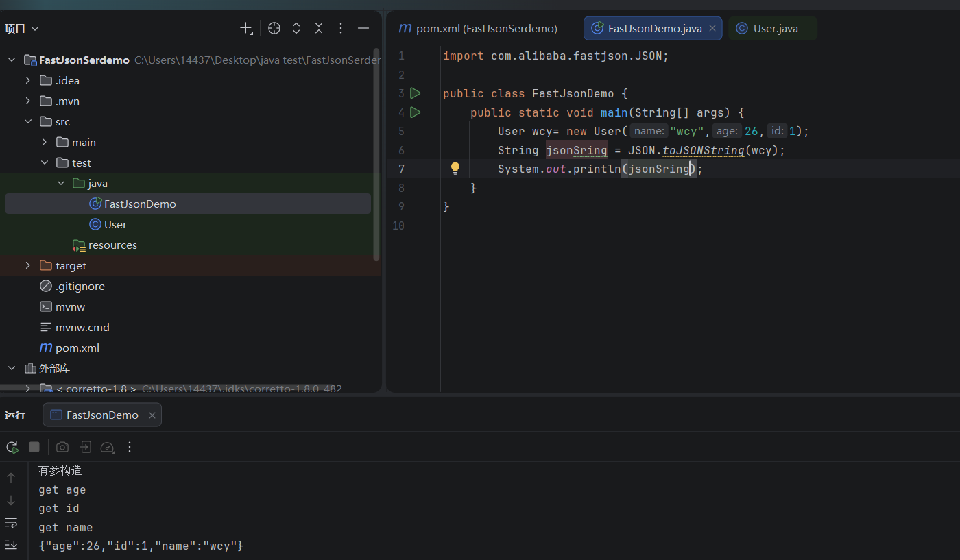This screenshot has height=560, width=960.
Task: Collapse the test folder
Action: point(44,162)
